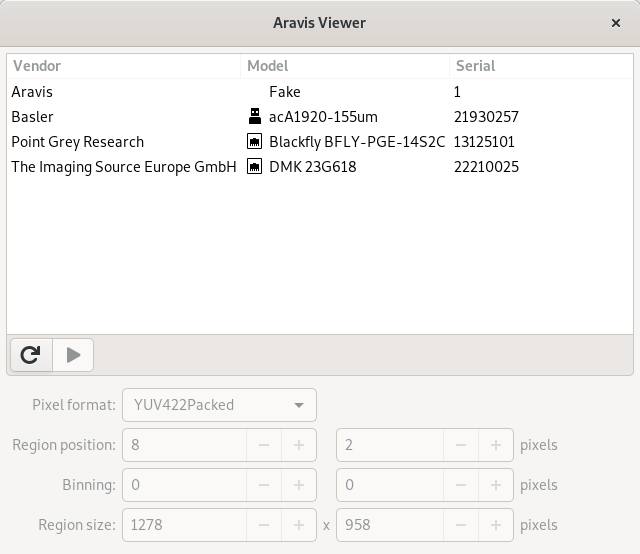Sort the list by the Serial column
This screenshot has width=640, height=554.
coord(541,66)
